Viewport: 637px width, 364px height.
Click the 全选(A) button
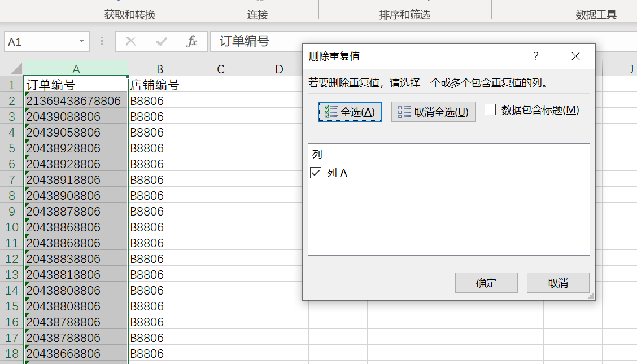point(350,112)
